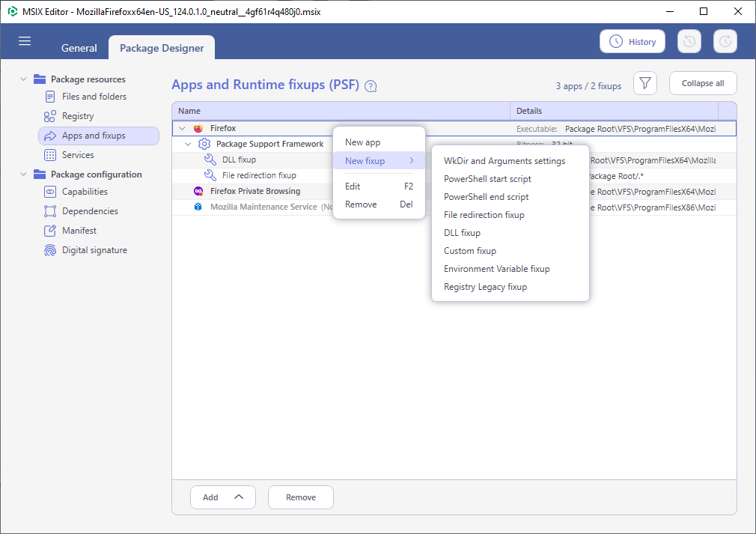Select PowerShell end script option

[510, 197]
